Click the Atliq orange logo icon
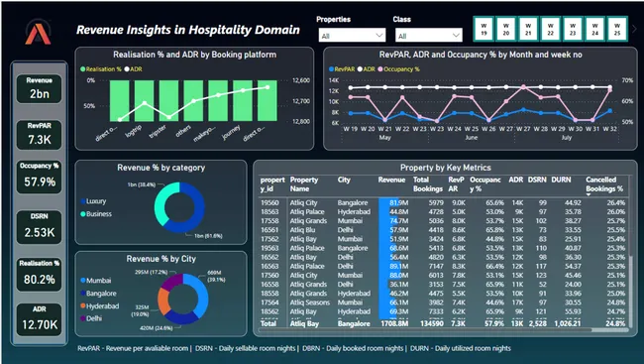This screenshot has width=644, height=364. point(38,32)
